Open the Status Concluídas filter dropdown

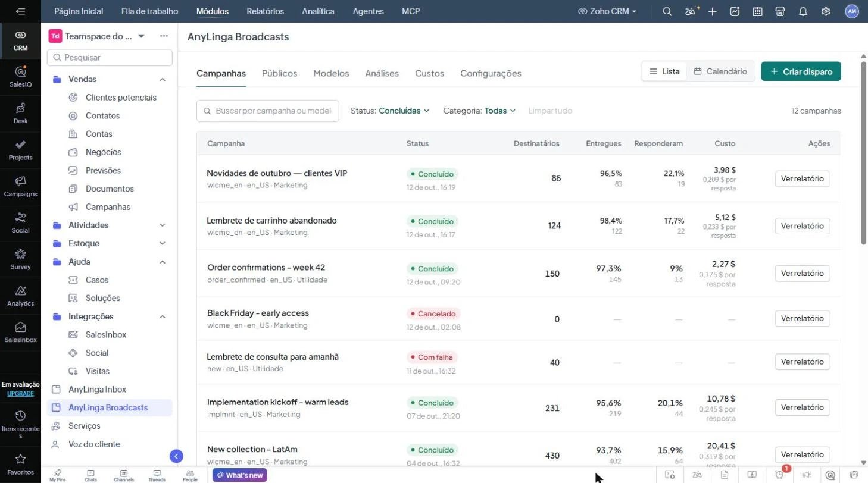(x=390, y=111)
